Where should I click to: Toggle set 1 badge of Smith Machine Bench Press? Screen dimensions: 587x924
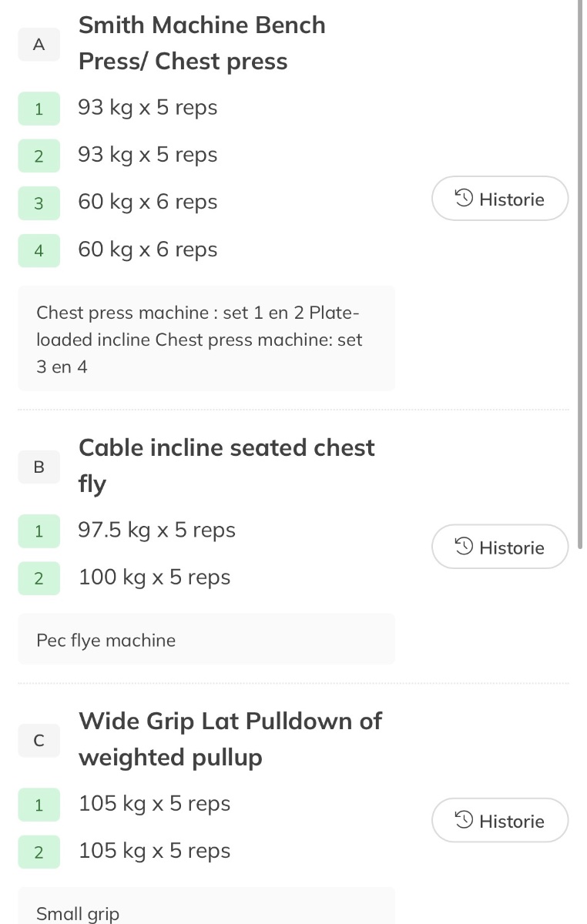(x=39, y=109)
